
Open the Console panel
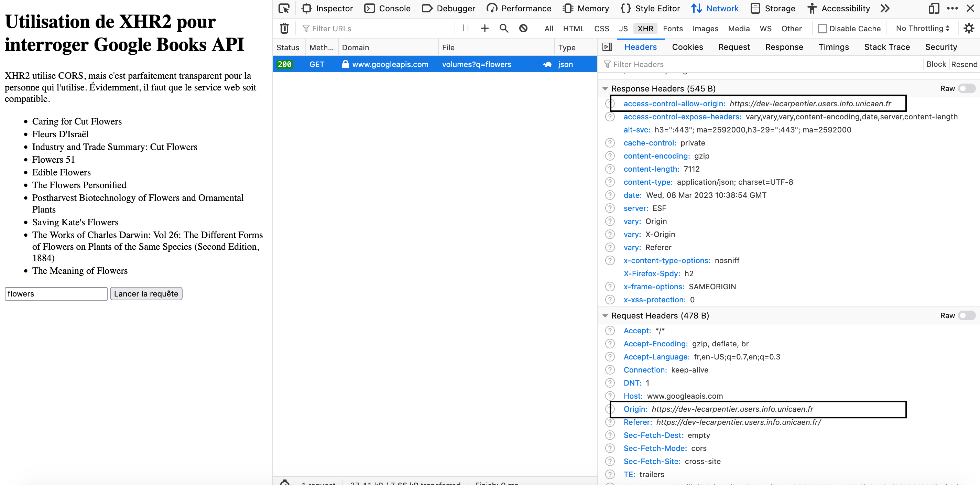387,8
